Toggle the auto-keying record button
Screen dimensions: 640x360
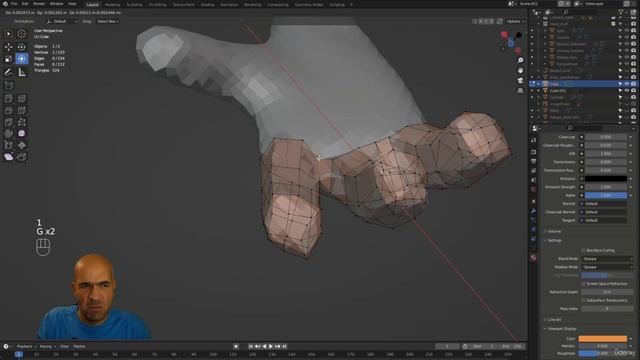[x=236, y=346]
